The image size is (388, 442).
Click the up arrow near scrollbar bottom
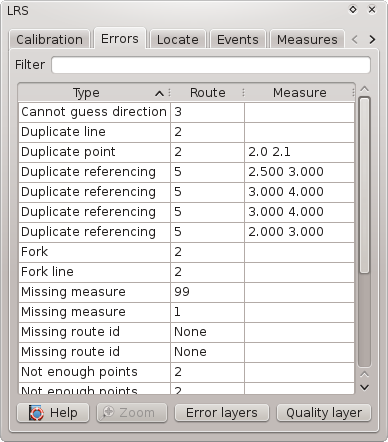click(365, 374)
